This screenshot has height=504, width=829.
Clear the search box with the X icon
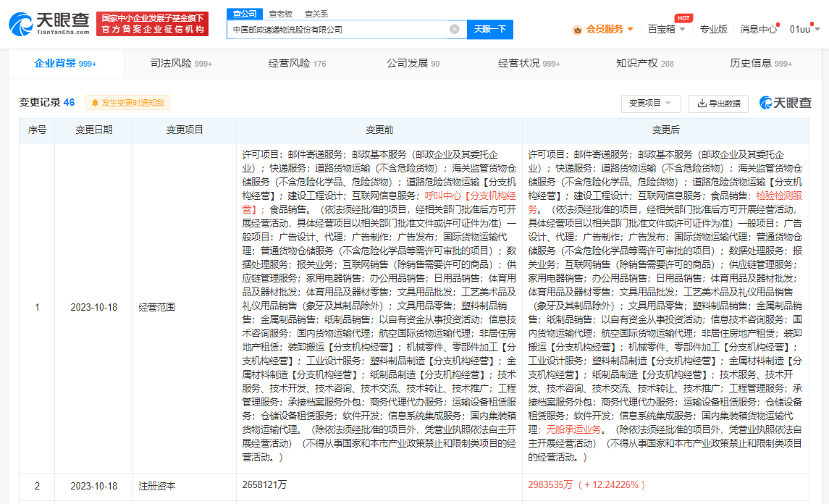tap(454, 29)
